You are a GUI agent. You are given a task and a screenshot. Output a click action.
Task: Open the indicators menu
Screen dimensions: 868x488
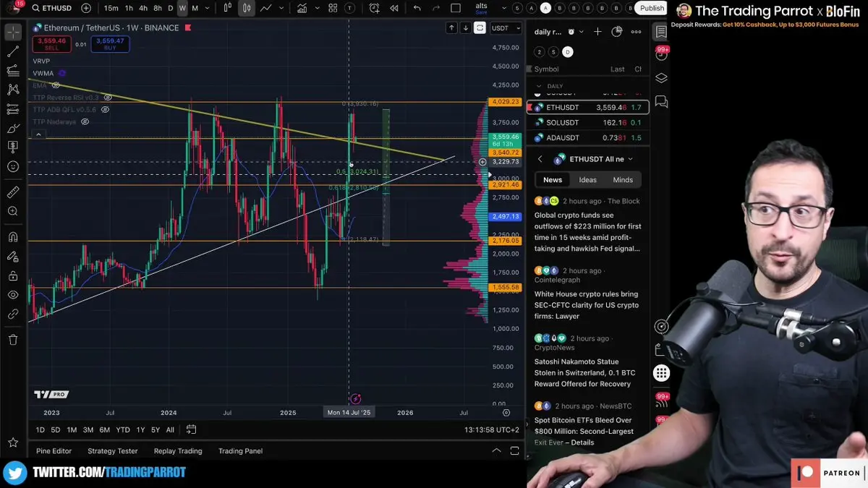pos(302,8)
